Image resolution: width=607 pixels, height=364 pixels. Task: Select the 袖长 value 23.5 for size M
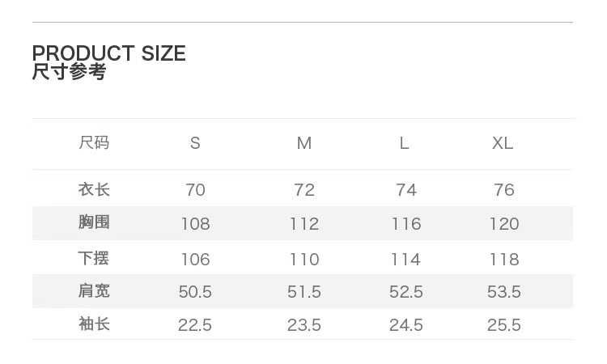pos(304,325)
